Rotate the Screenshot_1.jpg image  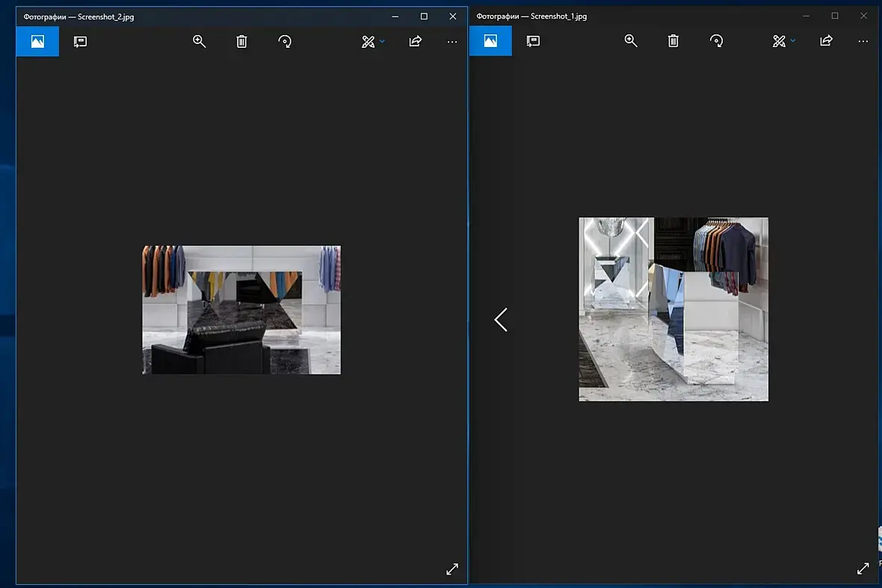point(716,40)
